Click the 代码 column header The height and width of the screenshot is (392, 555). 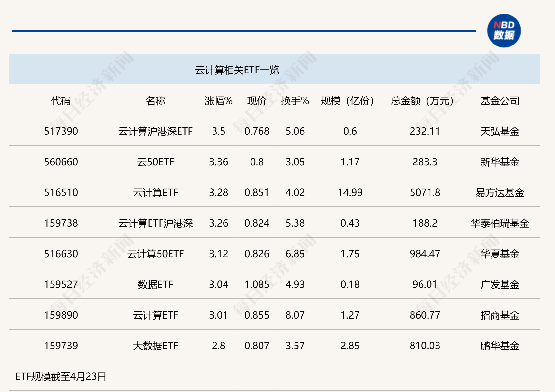point(61,101)
